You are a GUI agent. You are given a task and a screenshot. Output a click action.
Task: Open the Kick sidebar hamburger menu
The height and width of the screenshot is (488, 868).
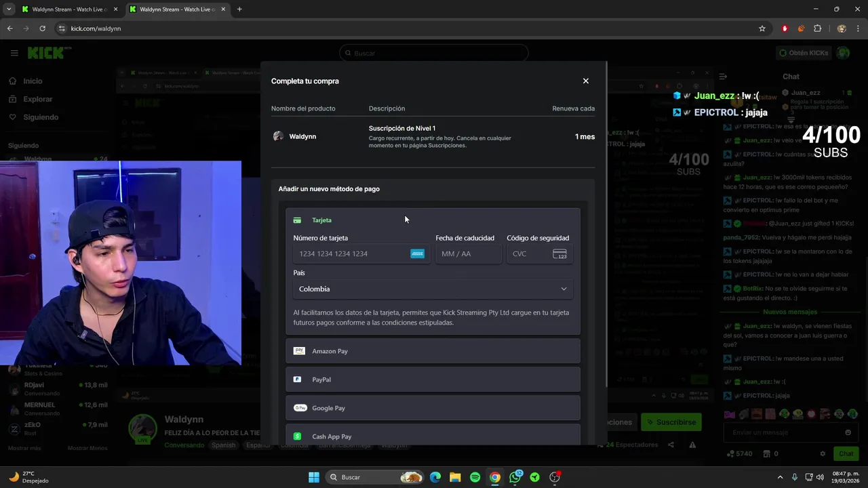click(14, 53)
